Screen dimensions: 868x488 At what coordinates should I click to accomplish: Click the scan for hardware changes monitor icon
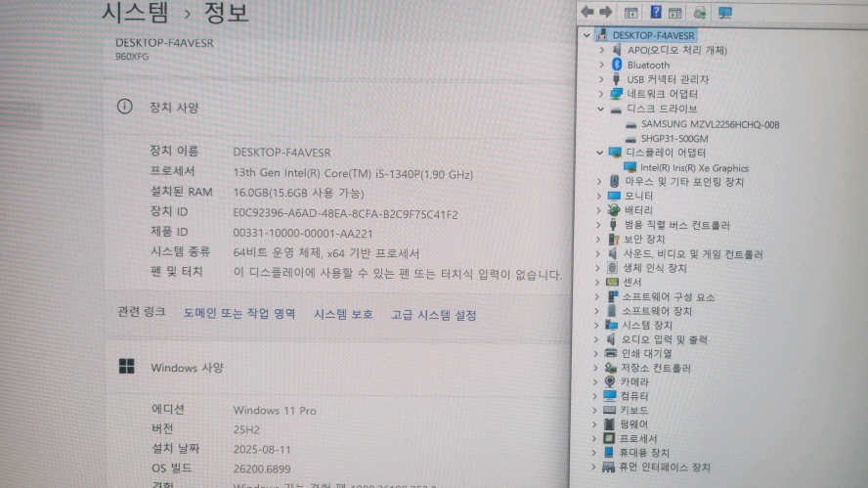(x=724, y=12)
